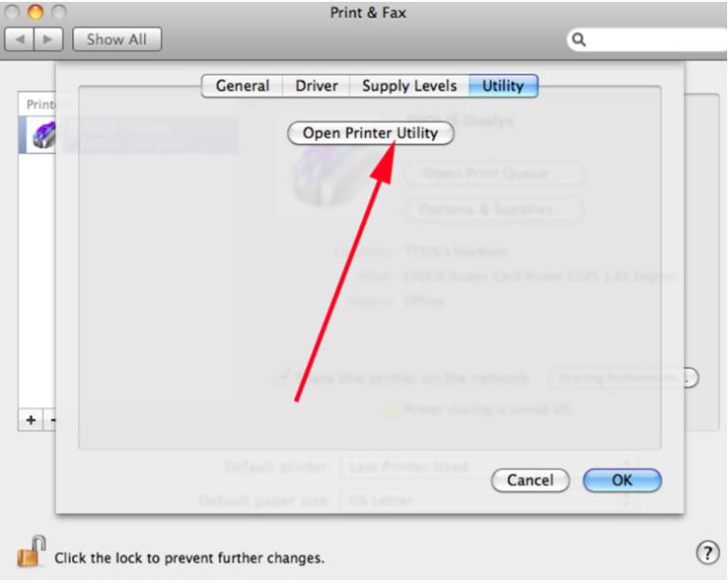Focus the System Preferences search field
Screen dimensions: 728x585
[x=646, y=40]
